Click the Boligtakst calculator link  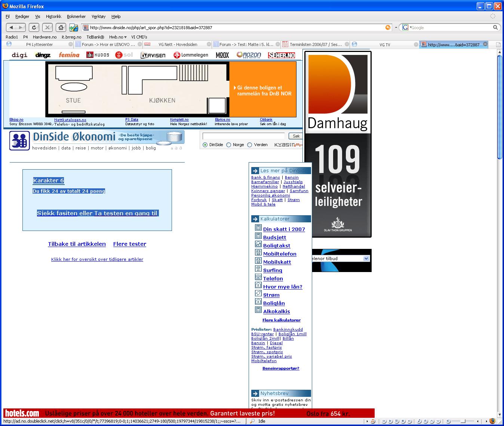[x=277, y=246]
